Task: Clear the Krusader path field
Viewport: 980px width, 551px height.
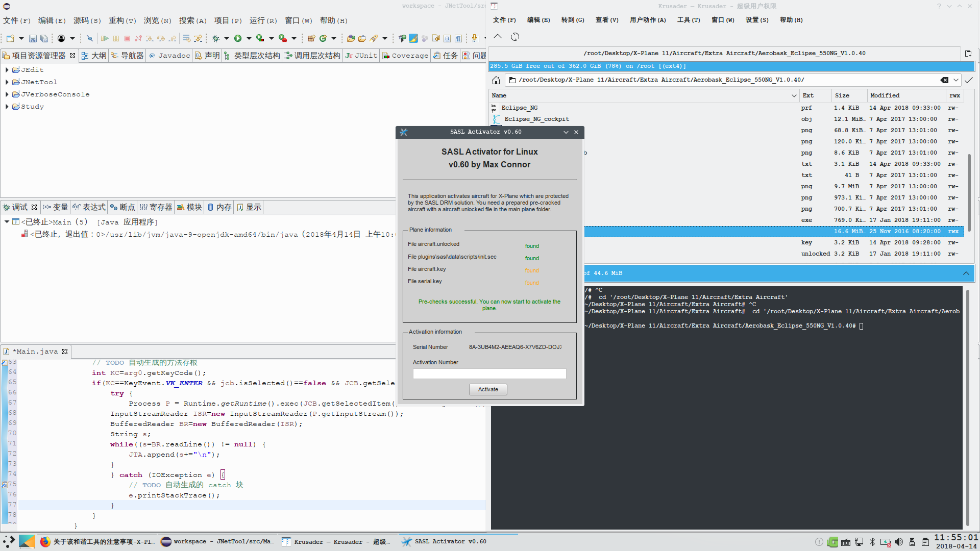Action: [x=944, y=80]
